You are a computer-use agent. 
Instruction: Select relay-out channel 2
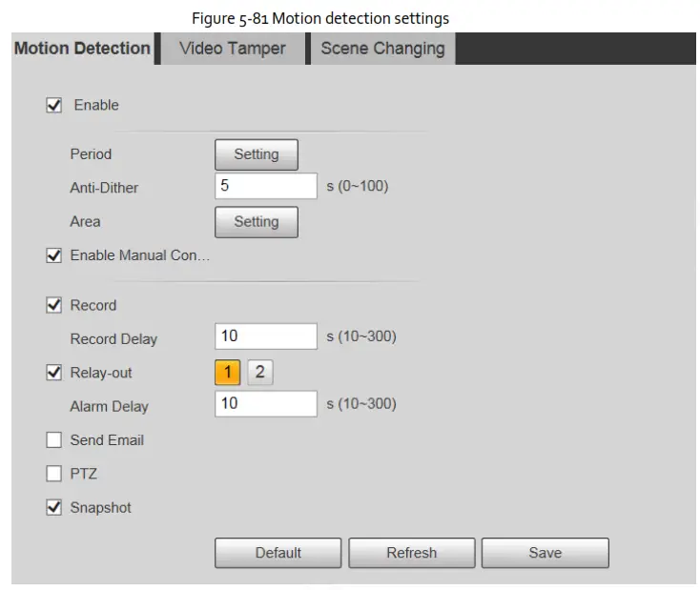tap(260, 373)
